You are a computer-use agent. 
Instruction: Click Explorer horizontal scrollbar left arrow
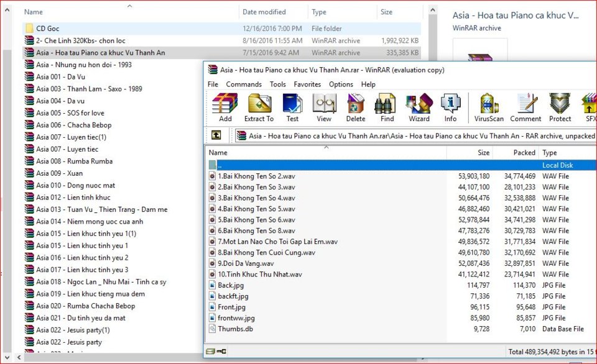coord(19,358)
